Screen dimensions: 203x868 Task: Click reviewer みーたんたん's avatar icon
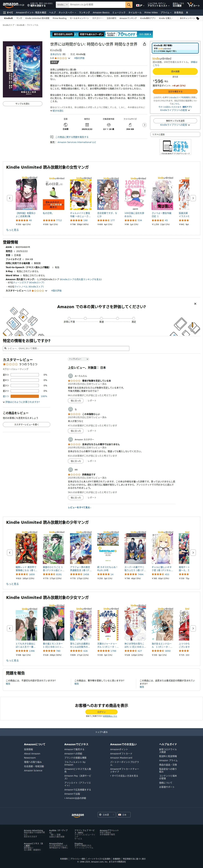click(70, 376)
